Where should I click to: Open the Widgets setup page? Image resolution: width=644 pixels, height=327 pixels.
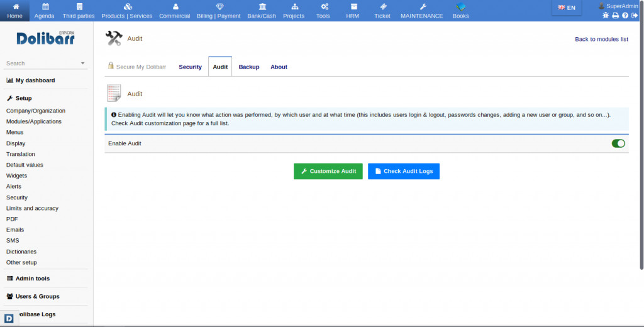16,175
